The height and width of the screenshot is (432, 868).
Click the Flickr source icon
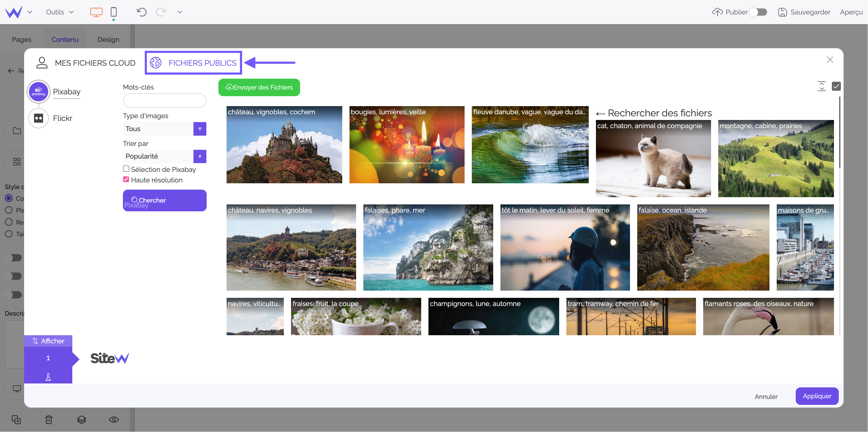(x=39, y=118)
